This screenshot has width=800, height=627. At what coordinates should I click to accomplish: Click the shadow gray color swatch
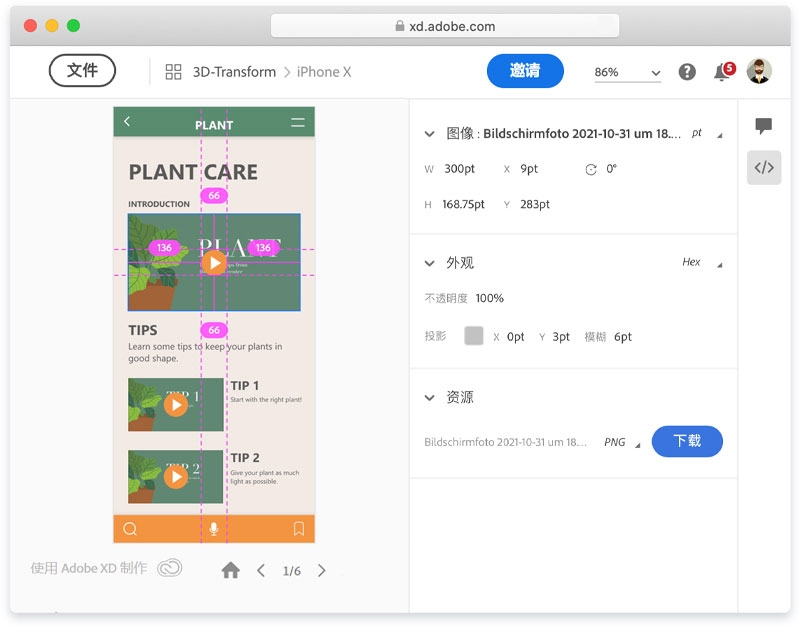click(473, 336)
